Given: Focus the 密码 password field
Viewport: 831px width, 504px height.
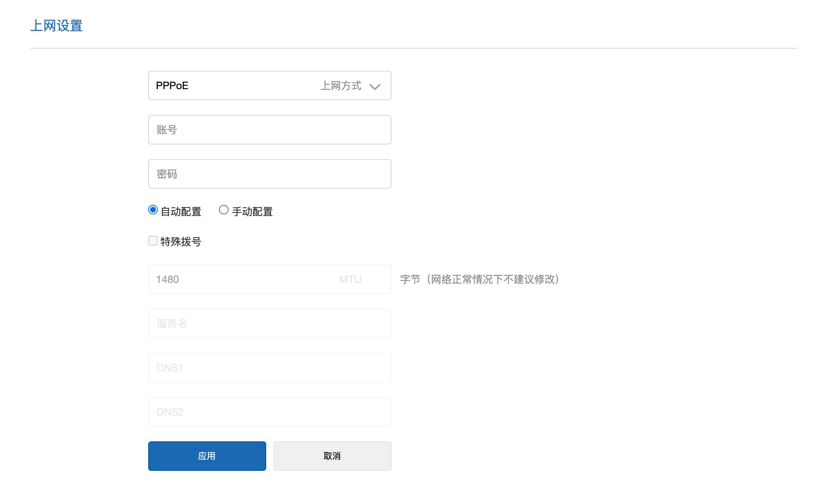Looking at the screenshot, I should click(269, 174).
